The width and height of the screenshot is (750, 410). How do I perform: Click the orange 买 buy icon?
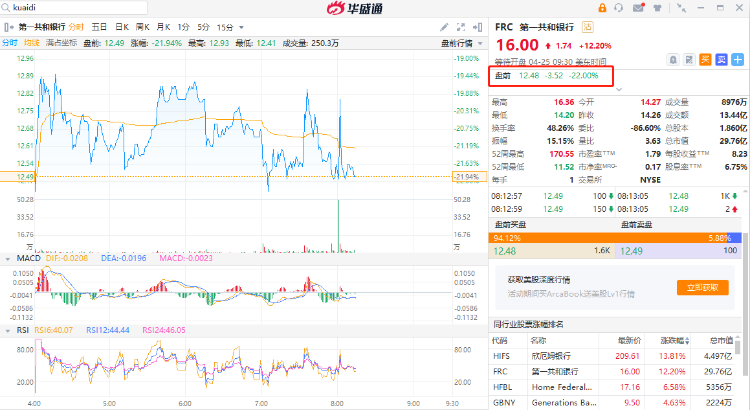pos(706,60)
